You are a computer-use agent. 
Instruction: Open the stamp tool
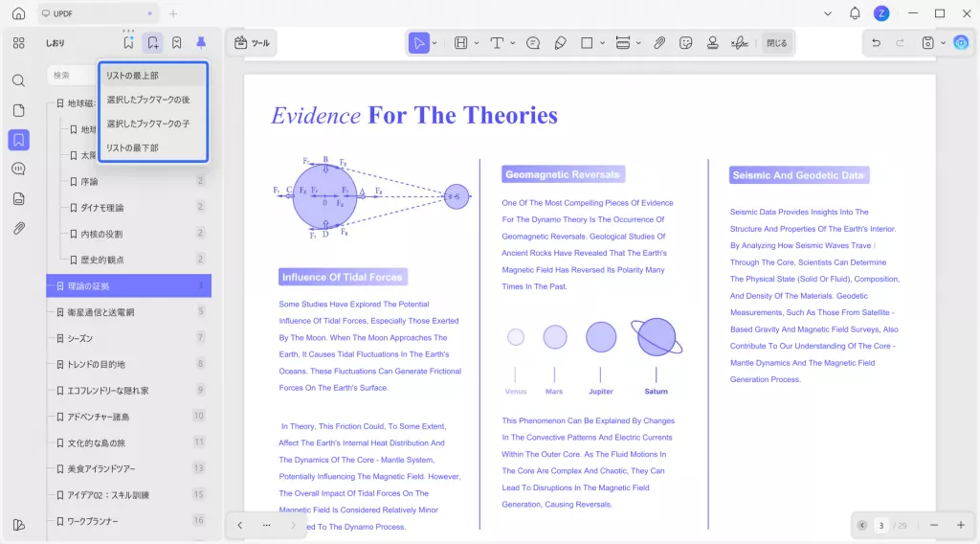click(x=712, y=43)
